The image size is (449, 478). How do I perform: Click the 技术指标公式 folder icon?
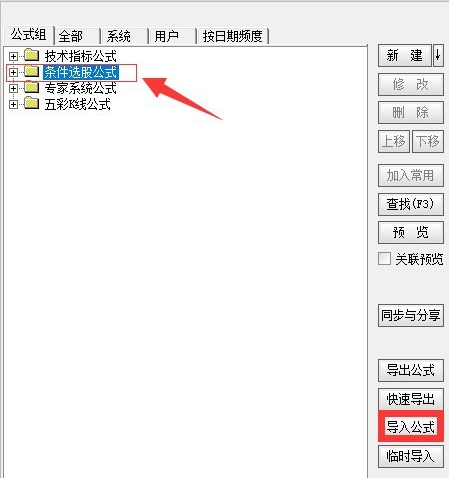pos(32,55)
